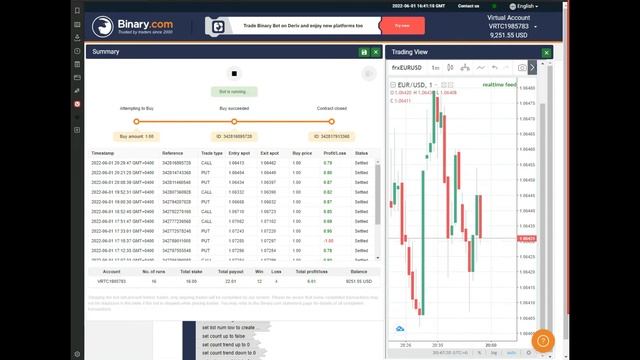Sort by Timestamp column header
The image size is (640, 360).
click(102, 153)
